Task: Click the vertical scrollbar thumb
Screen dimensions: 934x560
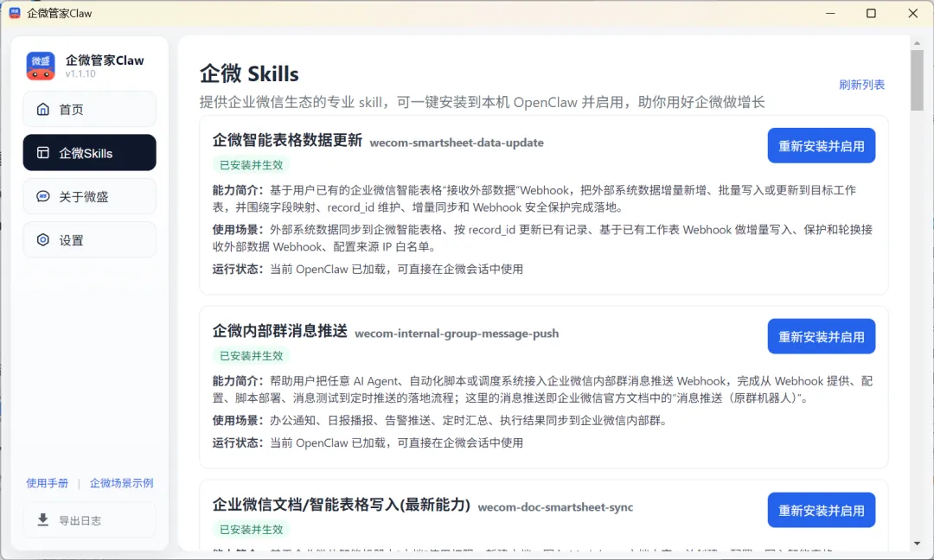Action: [917, 80]
